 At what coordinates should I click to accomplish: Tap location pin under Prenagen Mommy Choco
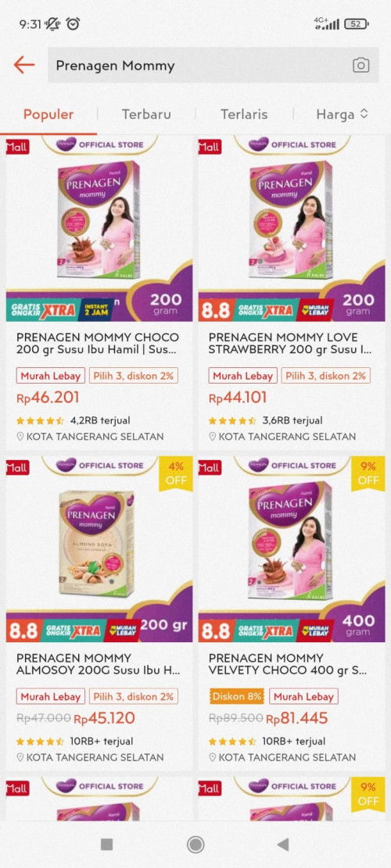click(20, 436)
